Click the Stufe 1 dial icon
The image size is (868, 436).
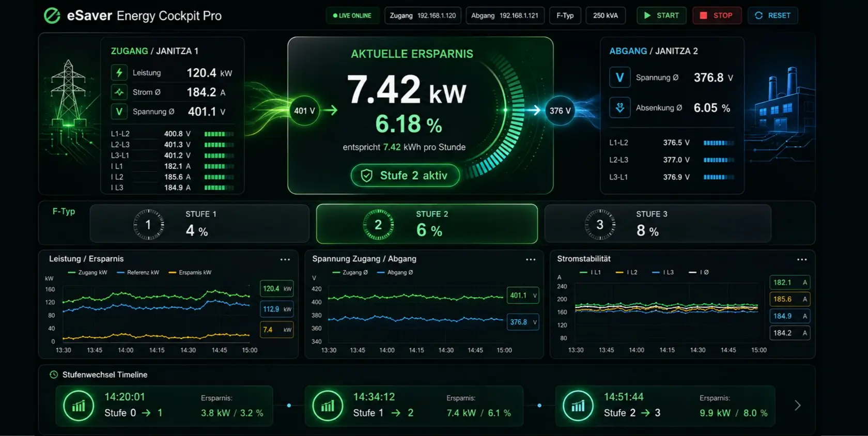pos(148,225)
